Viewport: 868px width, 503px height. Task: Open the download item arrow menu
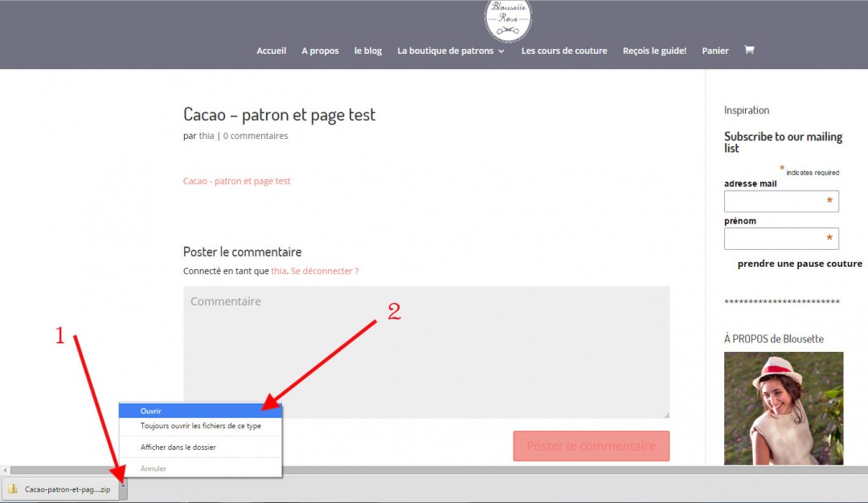(123, 487)
